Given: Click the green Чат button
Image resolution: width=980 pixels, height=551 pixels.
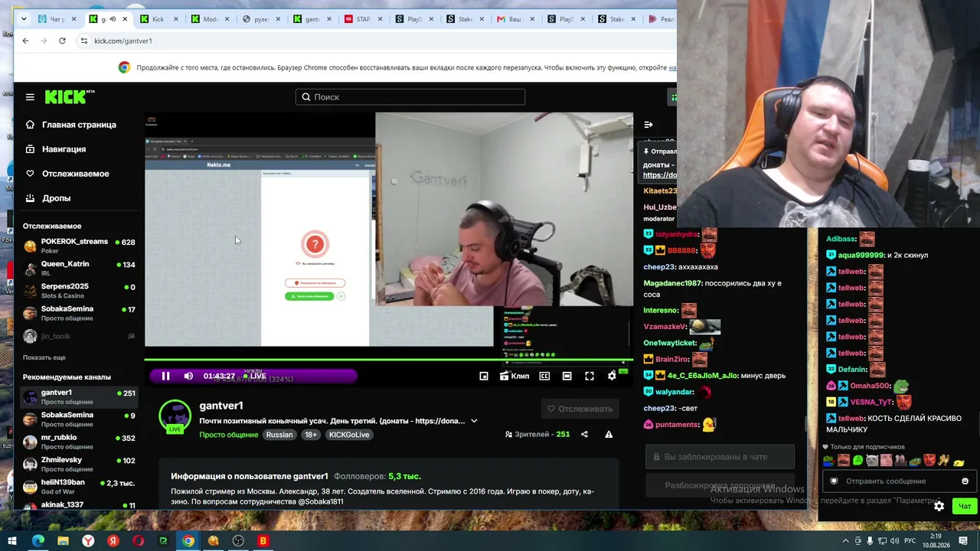Looking at the screenshot, I should pyautogui.click(x=964, y=506).
